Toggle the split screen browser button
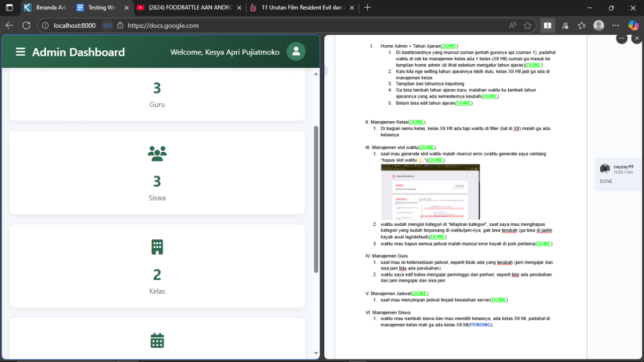The image size is (644, 362). coord(547,25)
